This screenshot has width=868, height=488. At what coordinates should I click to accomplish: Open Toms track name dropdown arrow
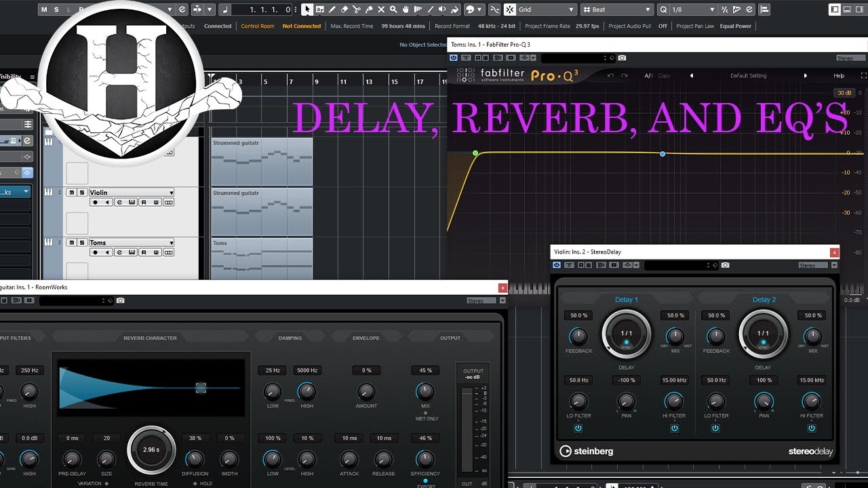click(x=172, y=243)
